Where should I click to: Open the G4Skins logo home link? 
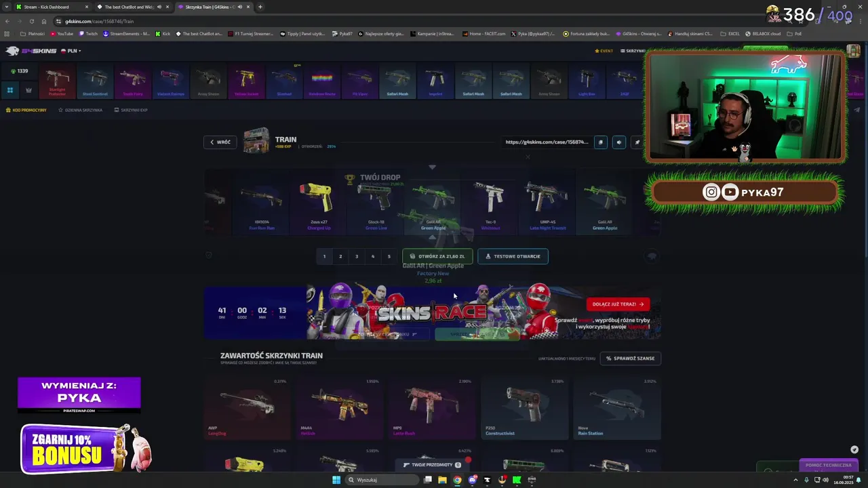[31, 51]
